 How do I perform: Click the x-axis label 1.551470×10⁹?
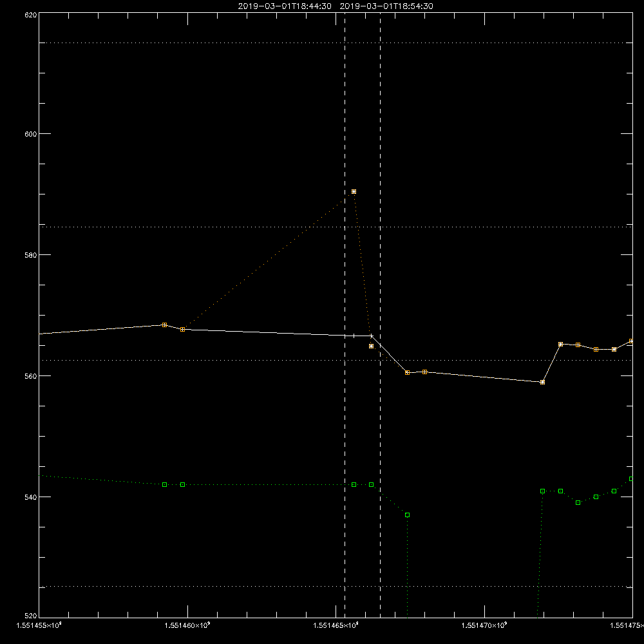(485, 625)
